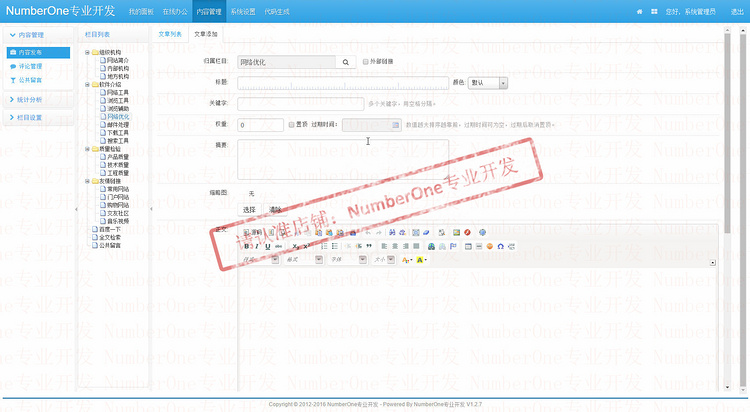This screenshot has width=750, height=412.
Task: Expand the 栏目设置 sidebar section
Action: (x=38, y=117)
